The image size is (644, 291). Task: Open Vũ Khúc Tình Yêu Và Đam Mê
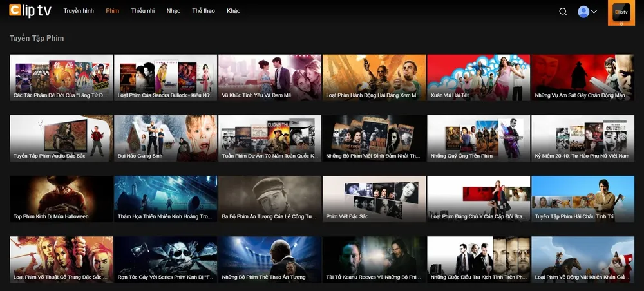[x=269, y=77]
